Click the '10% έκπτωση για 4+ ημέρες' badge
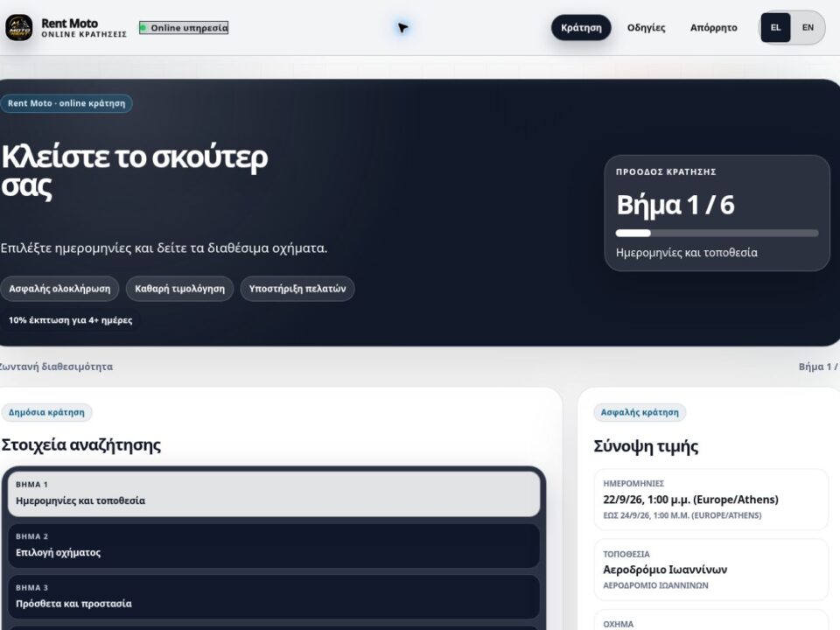 tap(70, 320)
